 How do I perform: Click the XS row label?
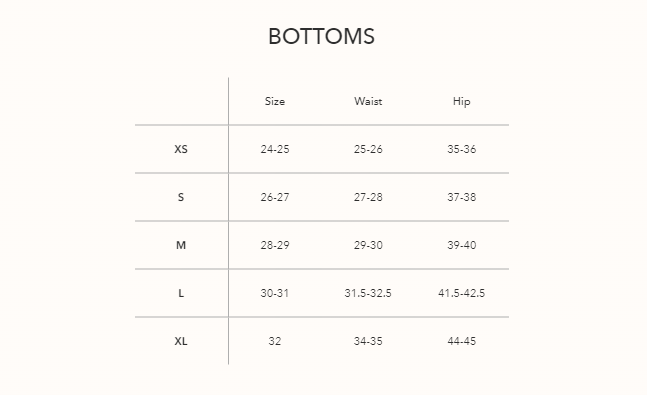click(x=181, y=149)
